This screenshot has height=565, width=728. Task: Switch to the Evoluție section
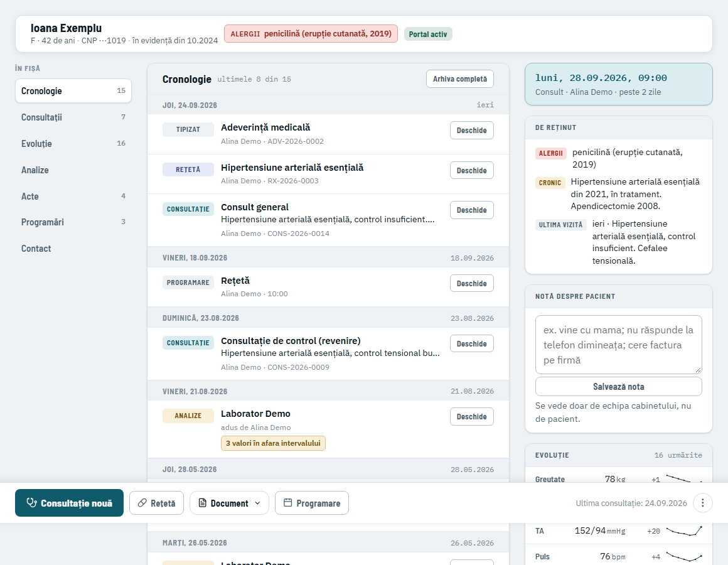click(x=73, y=144)
